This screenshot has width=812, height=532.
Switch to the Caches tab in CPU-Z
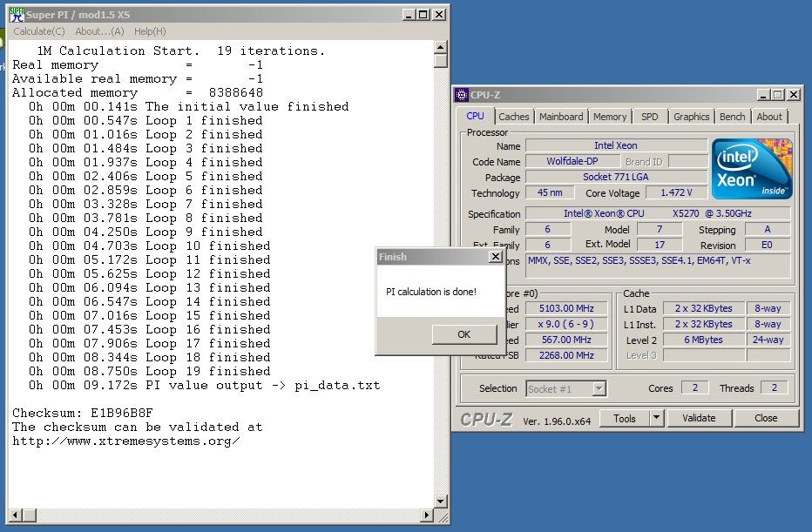(x=514, y=117)
